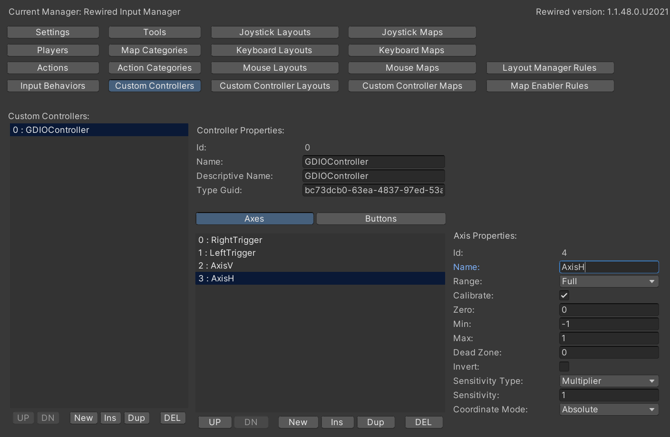Move axis up with UP button
This screenshot has height=437, width=670.
click(215, 422)
